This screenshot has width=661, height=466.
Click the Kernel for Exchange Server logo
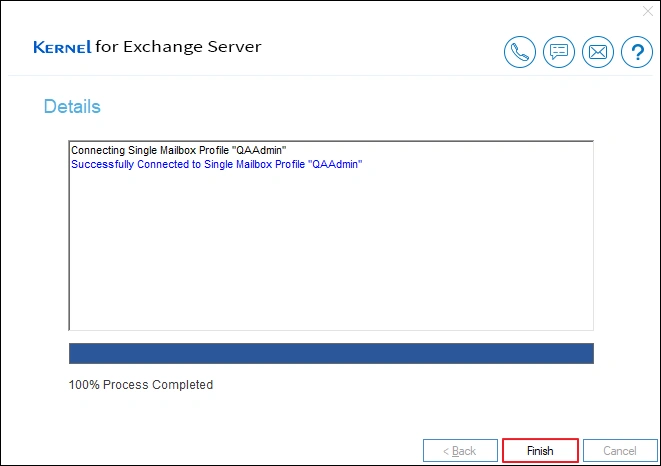click(147, 47)
